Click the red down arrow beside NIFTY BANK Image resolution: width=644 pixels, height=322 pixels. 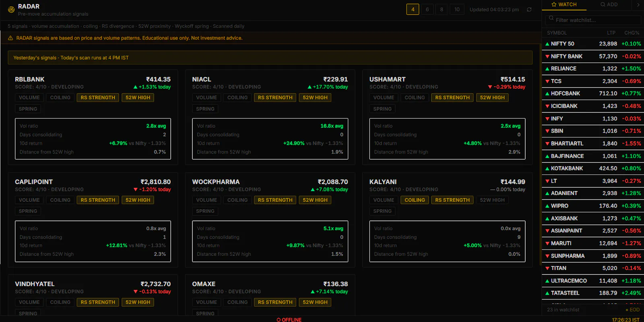pyautogui.click(x=547, y=56)
